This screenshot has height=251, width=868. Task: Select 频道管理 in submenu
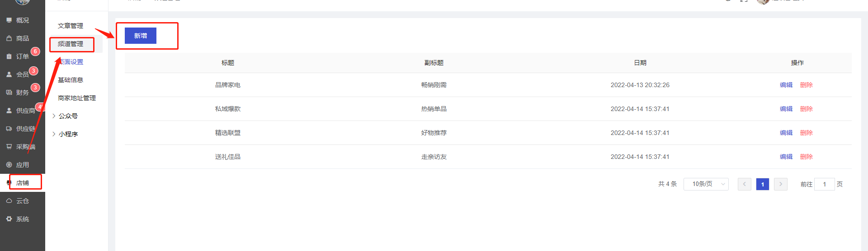71,44
